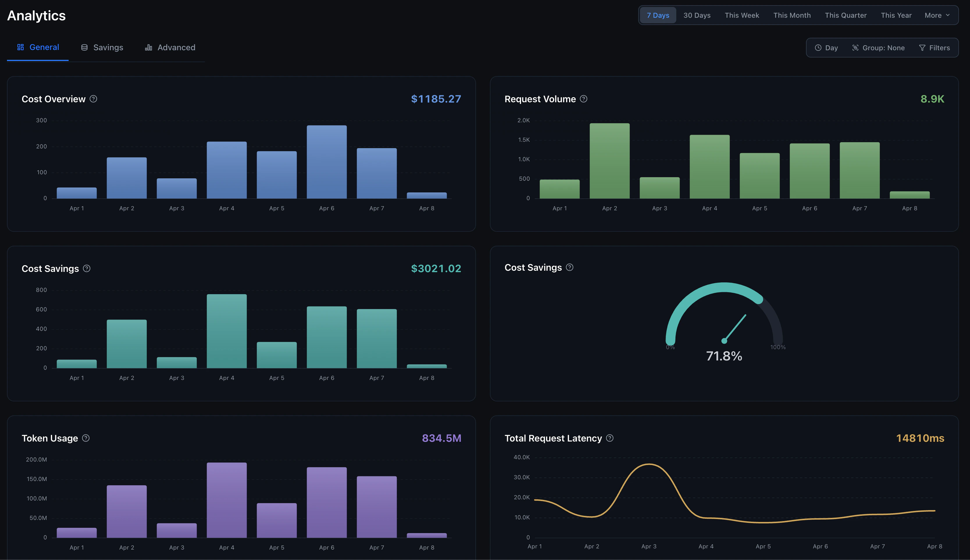Screen dimensions: 970x560
Task: Select the grid icon on the General tab
Action: click(x=21, y=47)
